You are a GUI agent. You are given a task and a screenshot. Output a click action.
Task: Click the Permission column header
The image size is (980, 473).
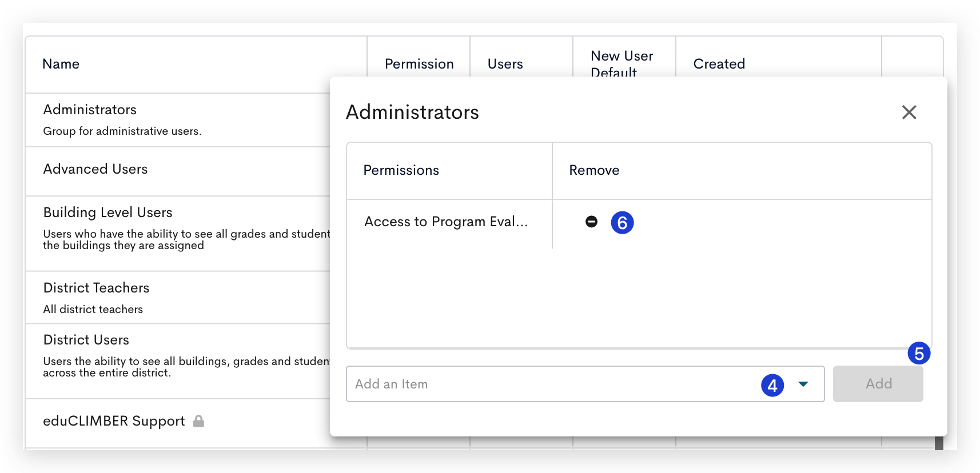tap(419, 64)
